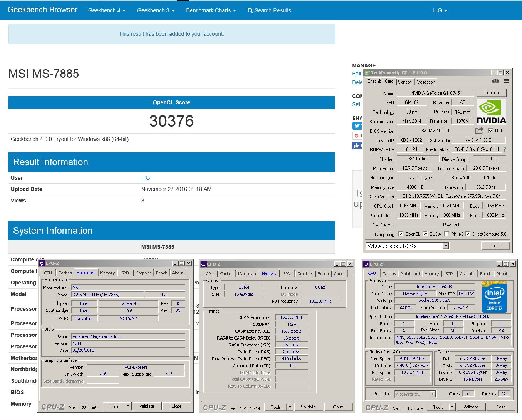Click the Lookup button in GPU-Z
Image resolution: width=522 pixels, height=420 pixels.
492,93
